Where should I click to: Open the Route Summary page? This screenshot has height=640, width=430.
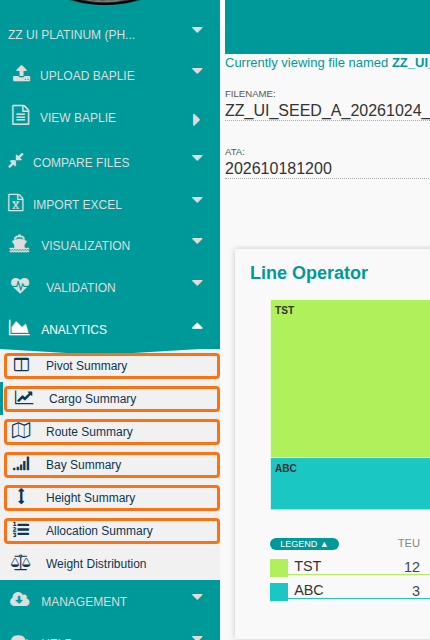click(112, 432)
